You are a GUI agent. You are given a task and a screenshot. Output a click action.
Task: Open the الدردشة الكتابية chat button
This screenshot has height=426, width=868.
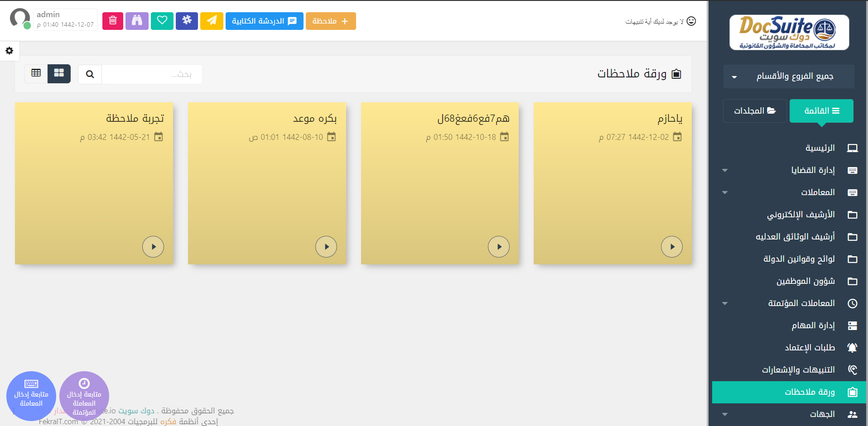(x=264, y=21)
